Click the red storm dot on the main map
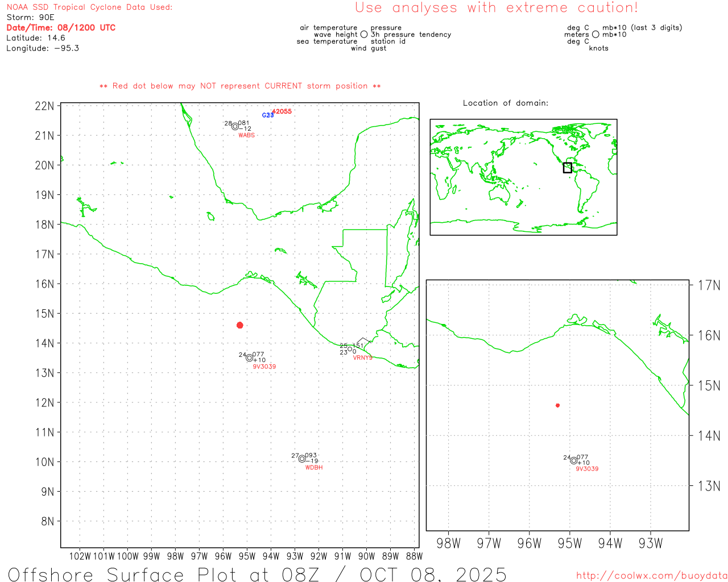Viewport: 728px width, 582px height. (240, 325)
